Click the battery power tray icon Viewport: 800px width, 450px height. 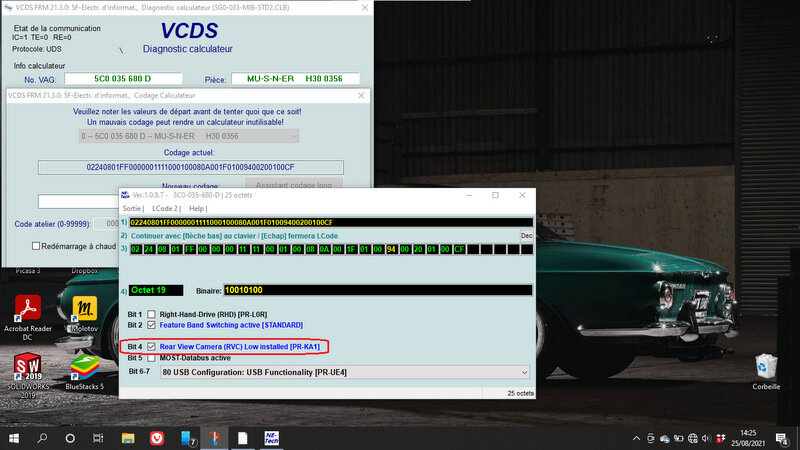[x=679, y=438]
